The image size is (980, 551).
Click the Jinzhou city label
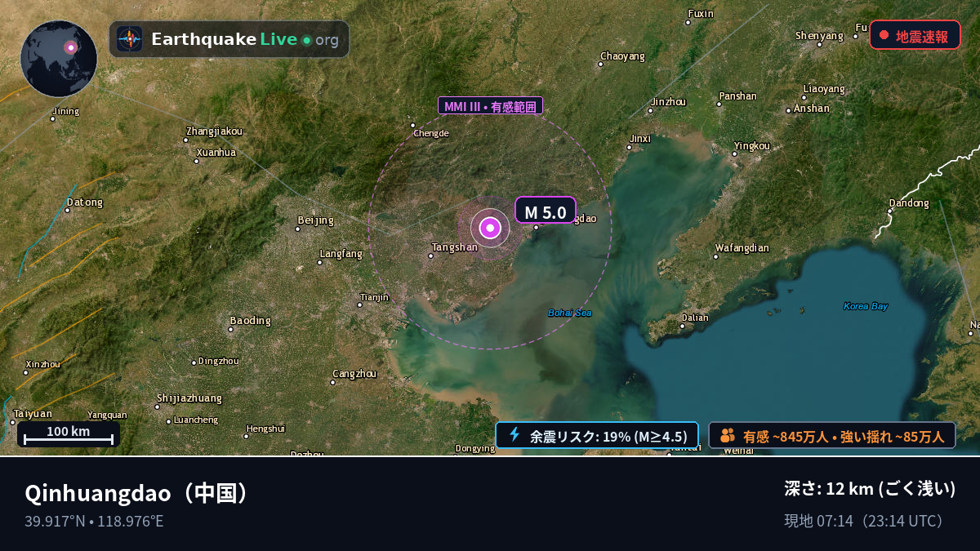click(x=668, y=102)
